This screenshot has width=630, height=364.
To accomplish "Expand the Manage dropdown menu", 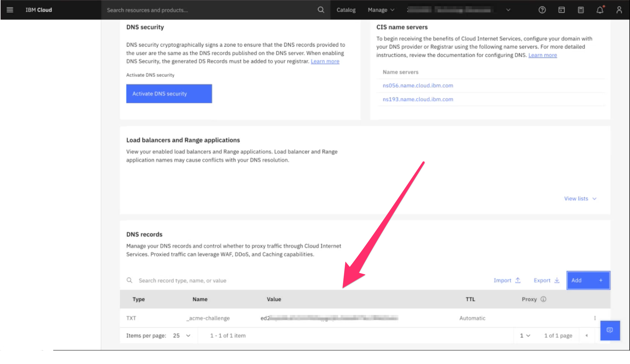I will pos(381,10).
